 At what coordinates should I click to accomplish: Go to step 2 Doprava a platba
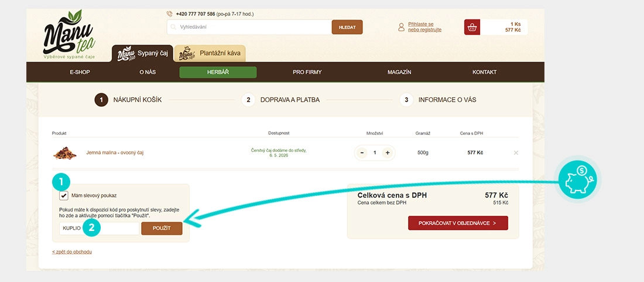coord(280,100)
